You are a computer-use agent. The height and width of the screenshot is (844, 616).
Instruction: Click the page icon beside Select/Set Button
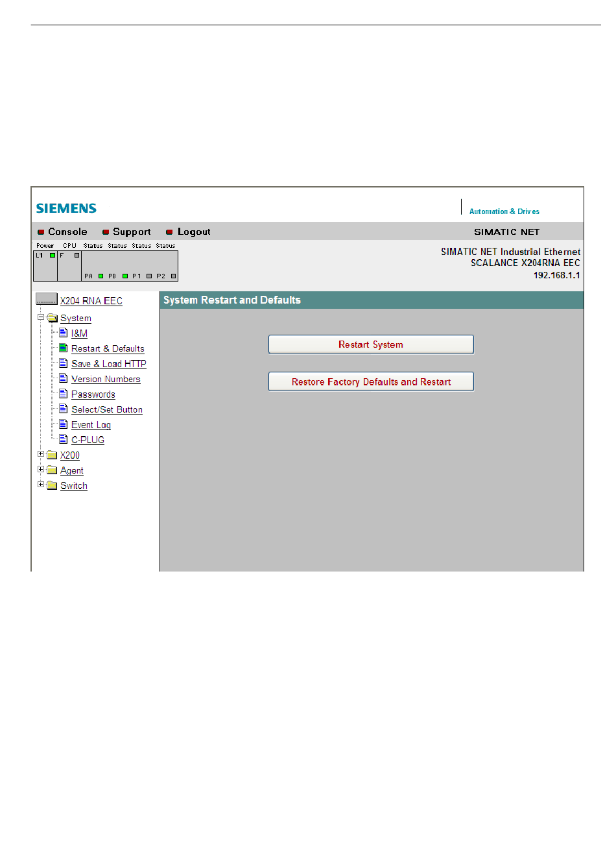(x=64, y=409)
